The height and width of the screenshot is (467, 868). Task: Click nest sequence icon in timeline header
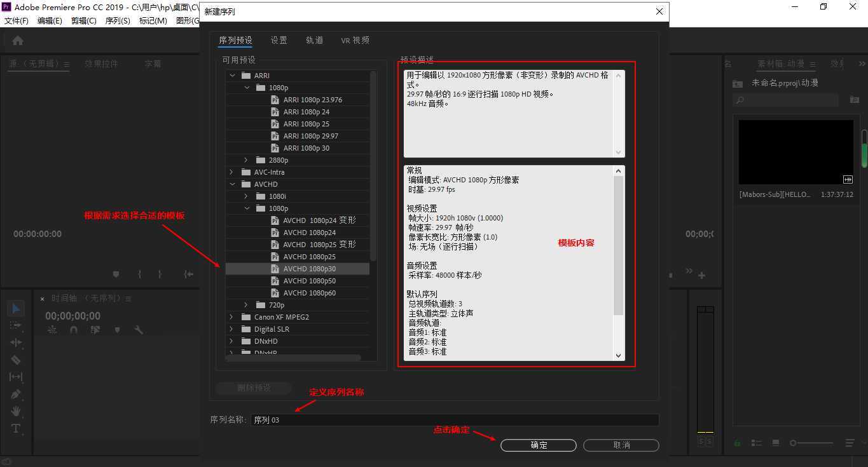52,330
